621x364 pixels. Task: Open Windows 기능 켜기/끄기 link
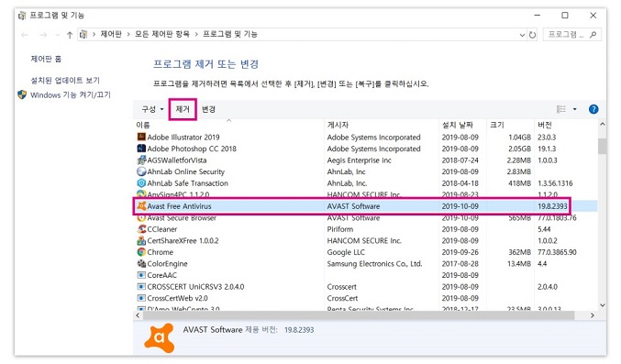point(71,95)
